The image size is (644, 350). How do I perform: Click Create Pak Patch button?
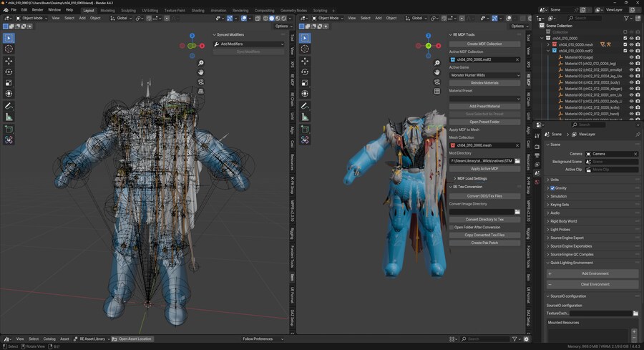(x=484, y=243)
